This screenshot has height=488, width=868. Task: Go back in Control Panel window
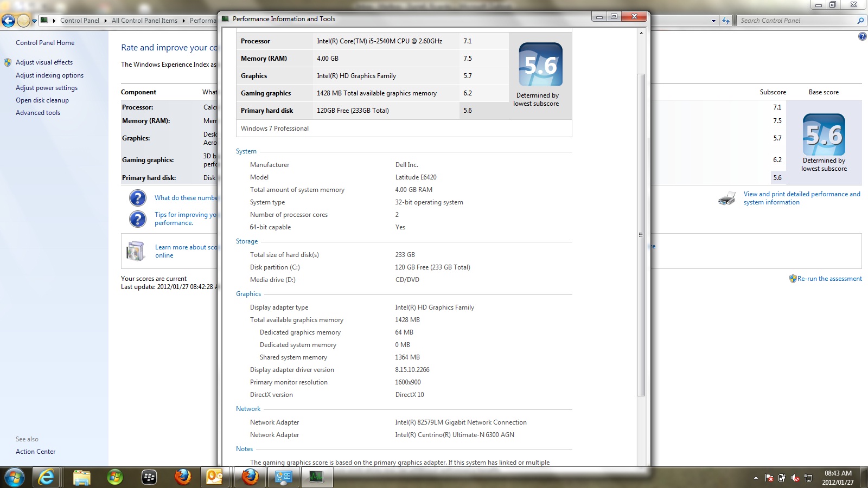click(8, 21)
